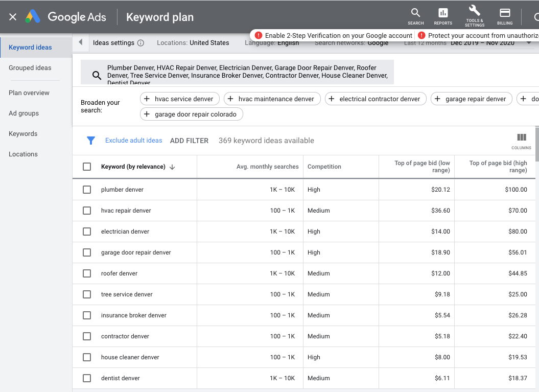Click Exclude adult ideas filter

[x=133, y=141]
